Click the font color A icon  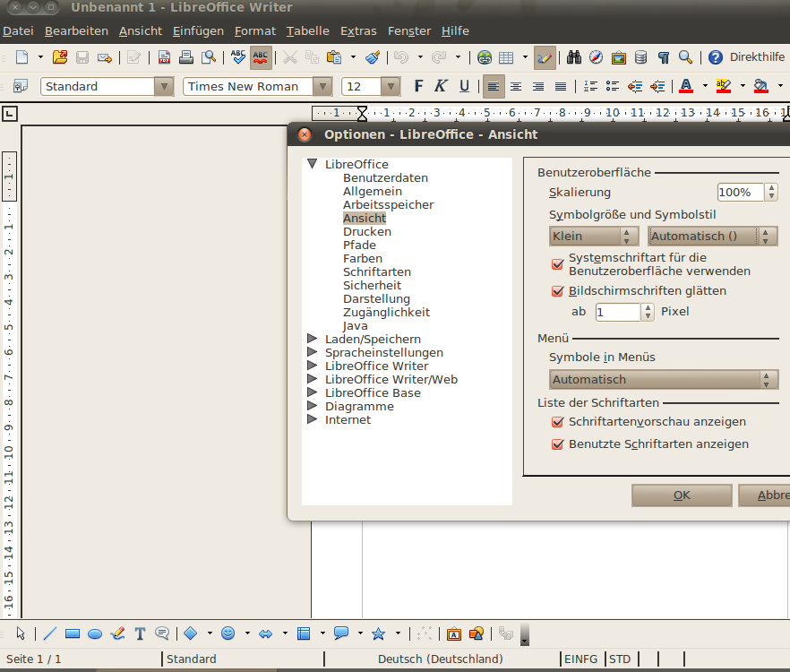(x=686, y=86)
